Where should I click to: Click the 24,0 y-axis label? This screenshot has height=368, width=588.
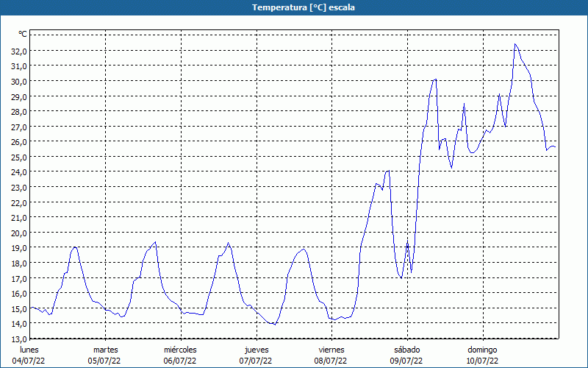(19, 172)
